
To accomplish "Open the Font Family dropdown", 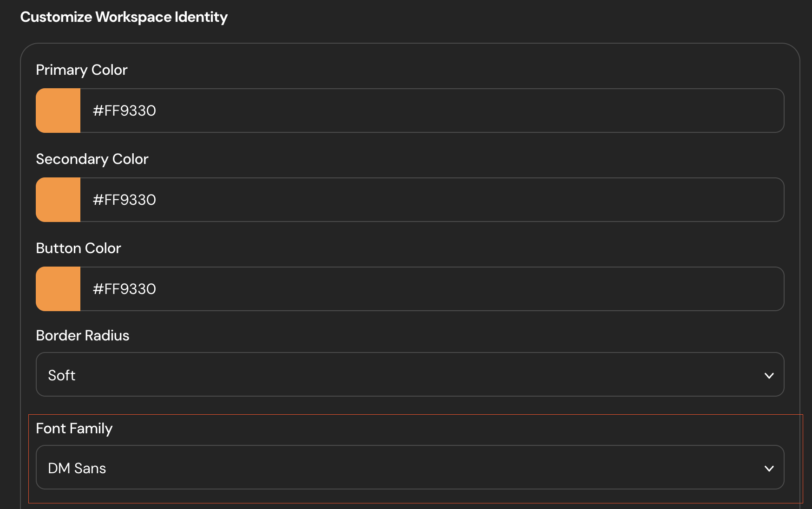I will [x=410, y=467].
